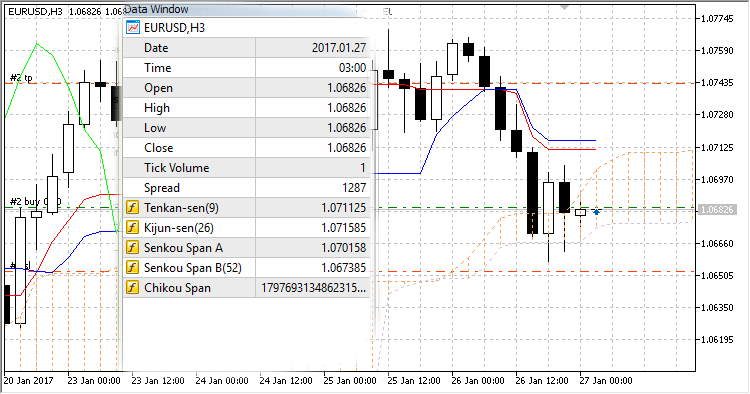750x394 pixels.
Task: Click the Spread value 1287
Action: (x=354, y=188)
